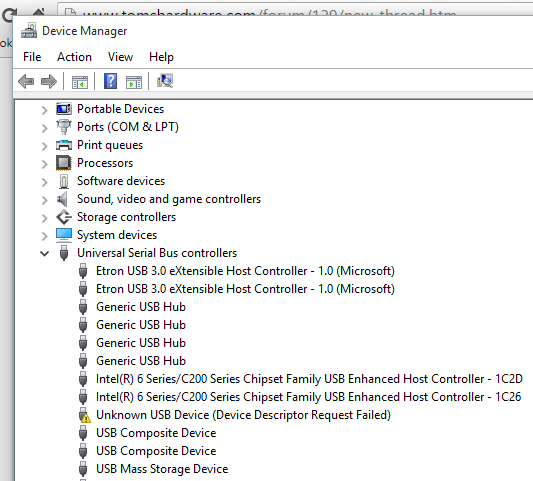Expand Ports (COM & LPT) node
Viewport: 533px width, 481px height.
coord(44,128)
